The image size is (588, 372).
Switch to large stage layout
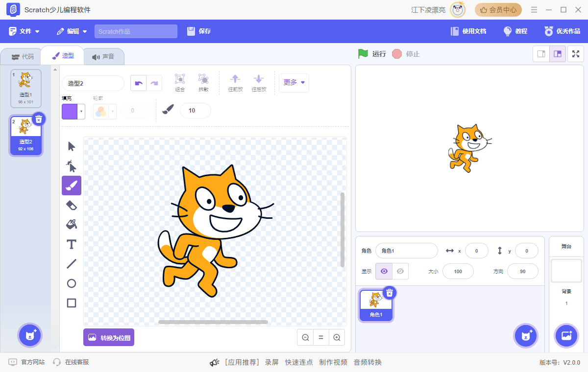558,54
